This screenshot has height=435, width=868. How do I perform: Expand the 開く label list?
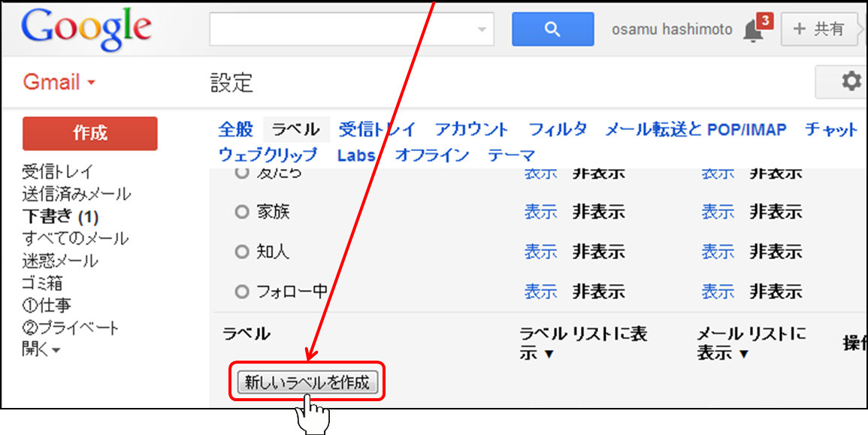41,349
